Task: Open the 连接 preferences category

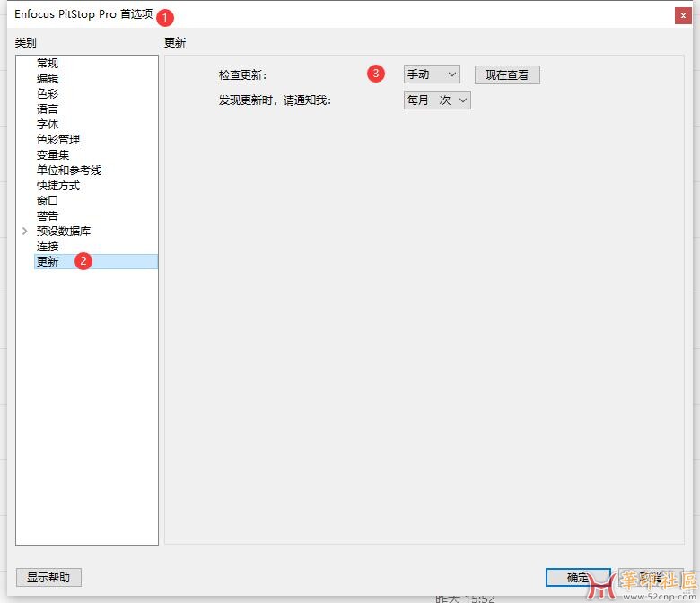Action: tap(48, 247)
